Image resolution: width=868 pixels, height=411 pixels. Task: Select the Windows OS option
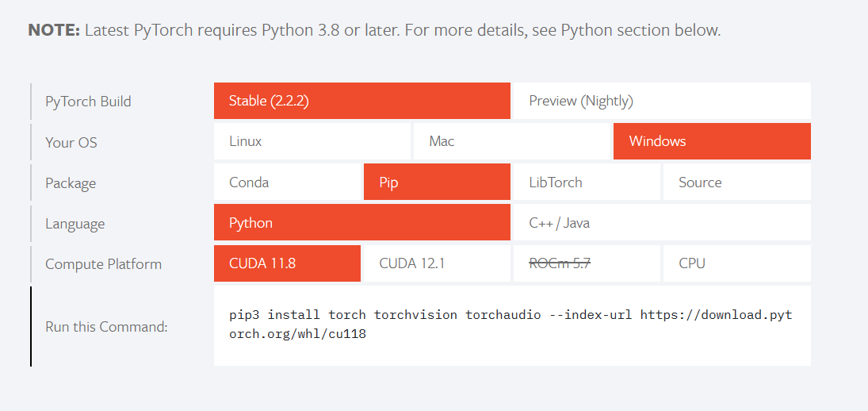point(711,142)
